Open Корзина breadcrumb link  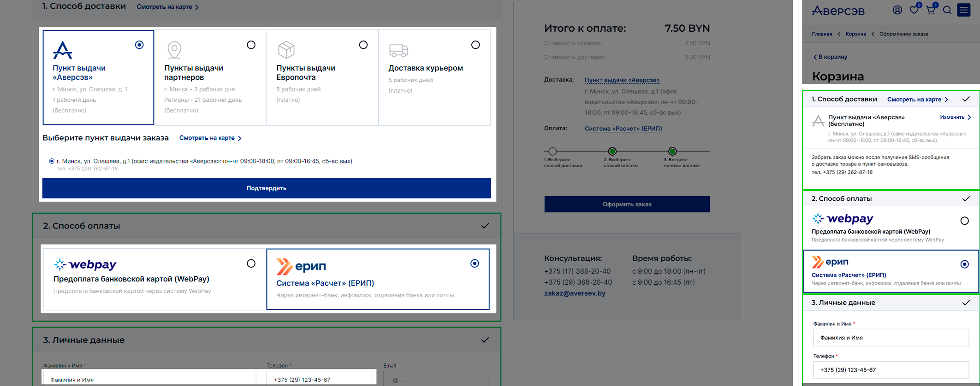pyautogui.click(x=855, y=34)
